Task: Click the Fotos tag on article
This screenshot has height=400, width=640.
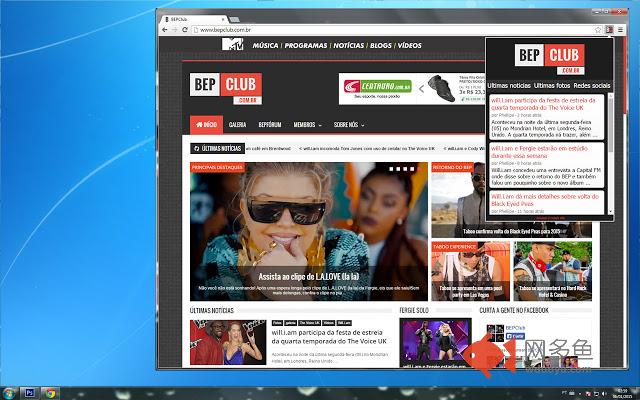Action: coord(277,323)
